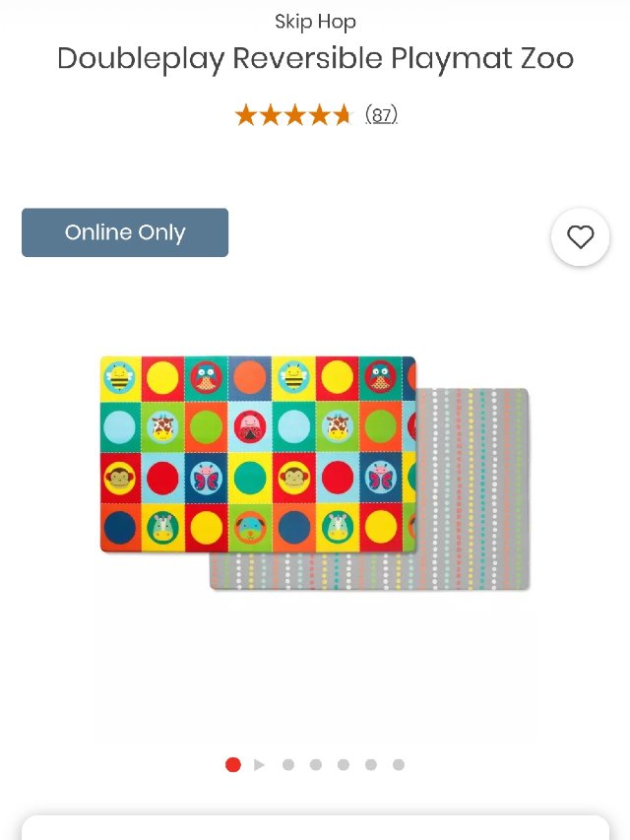The image size is (630, 840).
Task: Jump to the last carousel image dot
Action: (x=399, y=764)
